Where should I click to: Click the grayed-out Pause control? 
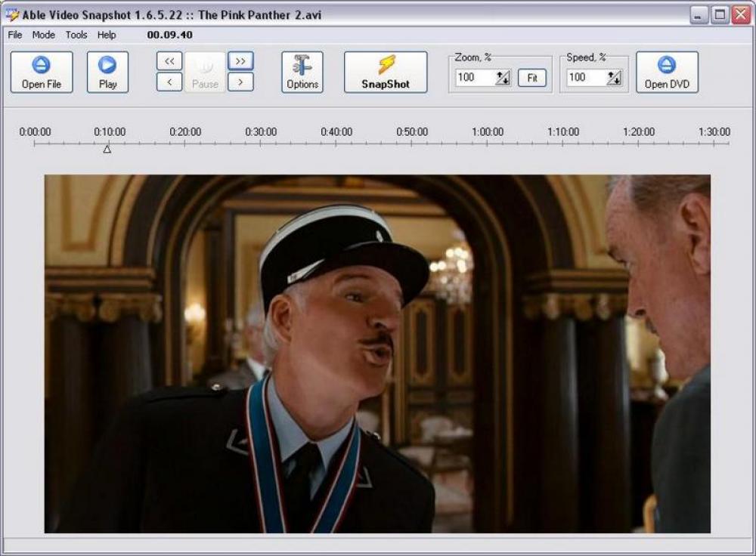point(203,71)
